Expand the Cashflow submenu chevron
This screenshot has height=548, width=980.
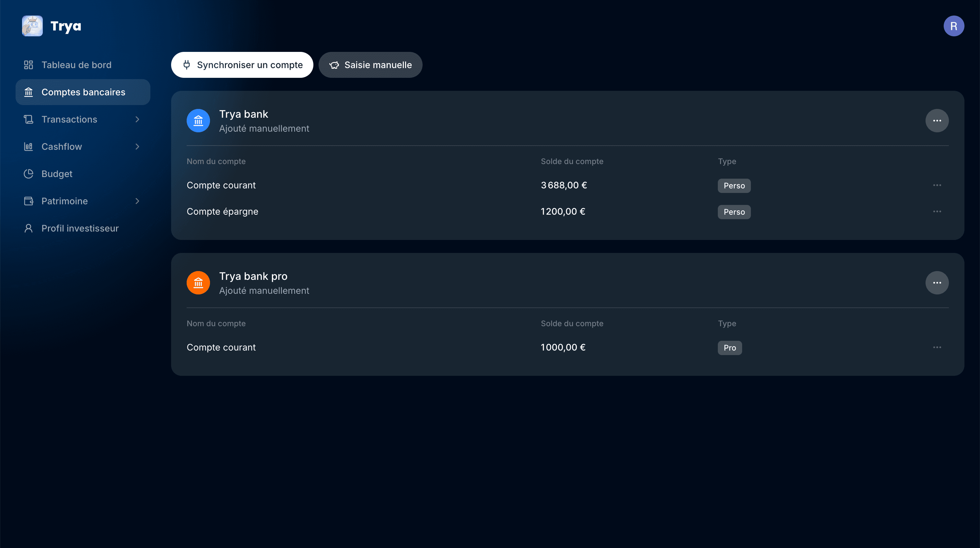[x=137, y=147]
